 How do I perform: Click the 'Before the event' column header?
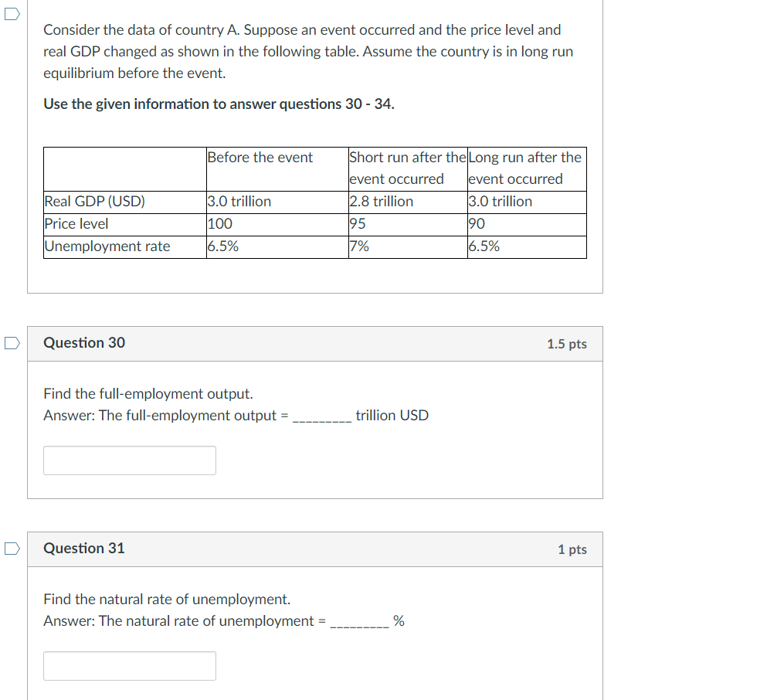click(x=260, y=157)
